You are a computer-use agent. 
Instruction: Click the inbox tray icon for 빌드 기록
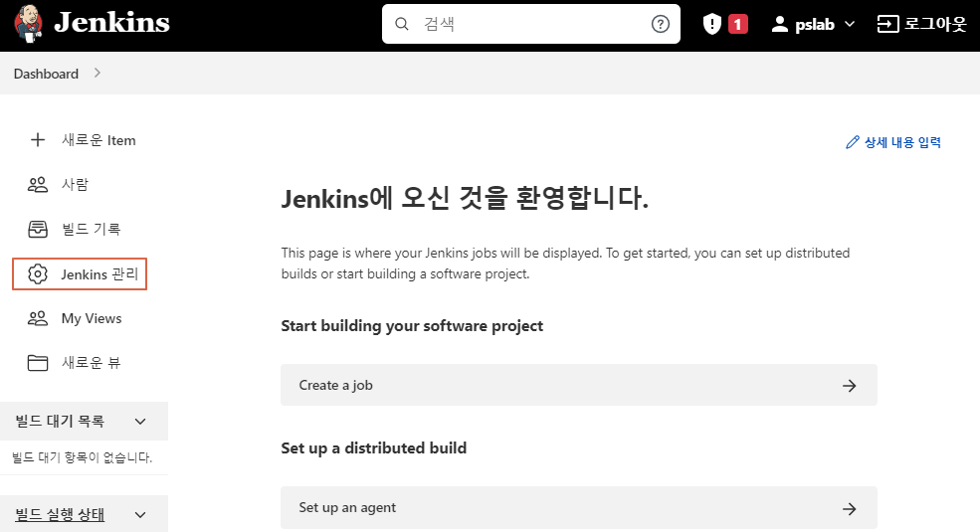[38, 229]
